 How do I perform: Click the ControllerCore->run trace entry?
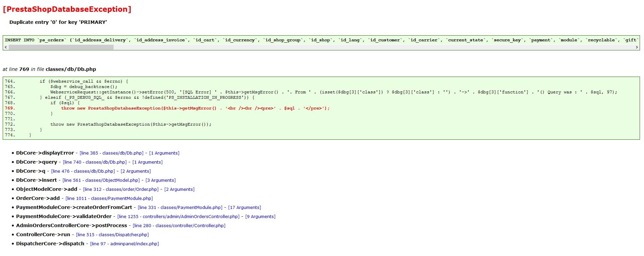43,235
